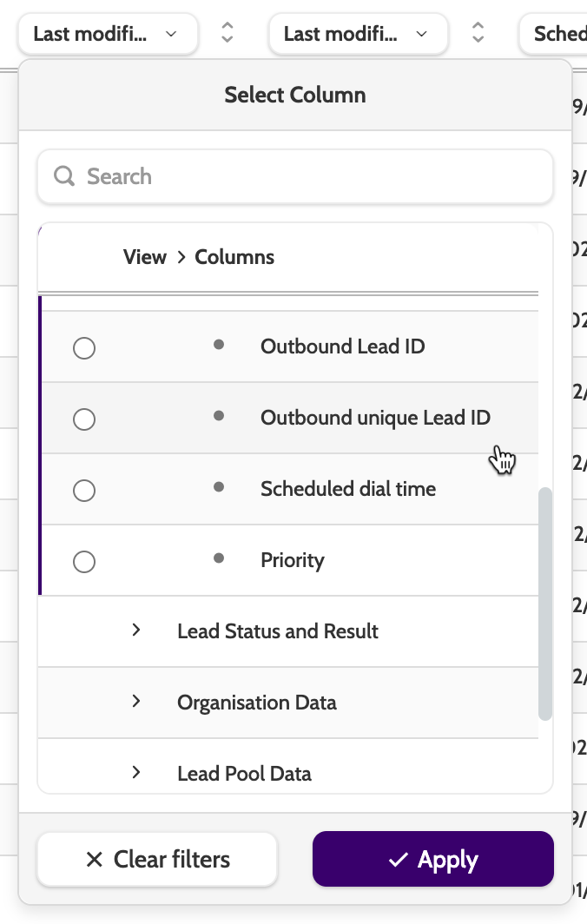Click the sort arrows after second dropdown

pos(478,34)
